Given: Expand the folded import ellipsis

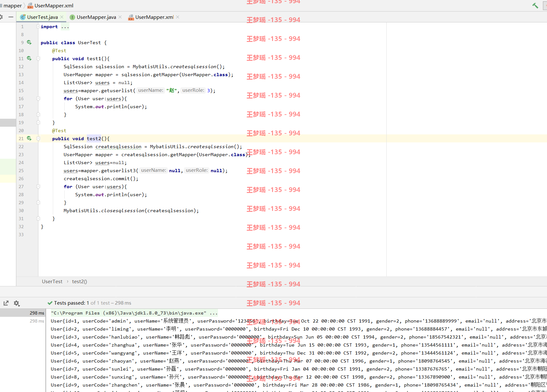Looking at the screenshot, I should (65, 27).
